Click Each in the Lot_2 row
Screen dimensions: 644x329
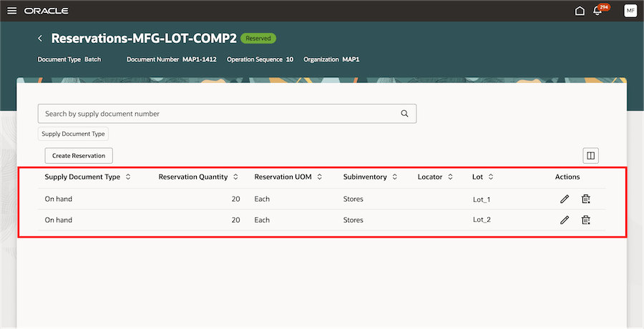pyautogui.click(x=262, y=220)
